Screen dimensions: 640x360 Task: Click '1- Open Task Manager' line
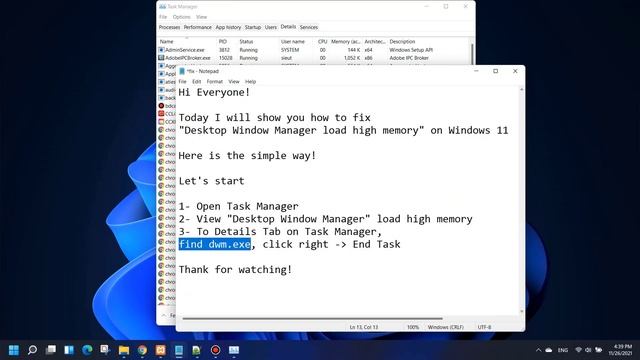pos(238,206)
